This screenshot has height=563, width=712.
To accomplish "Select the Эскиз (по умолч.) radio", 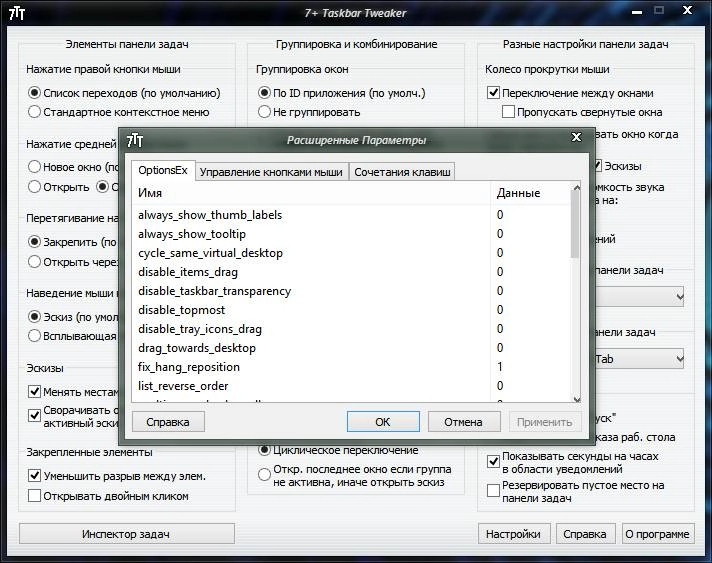I will click(x=35, y=316).
